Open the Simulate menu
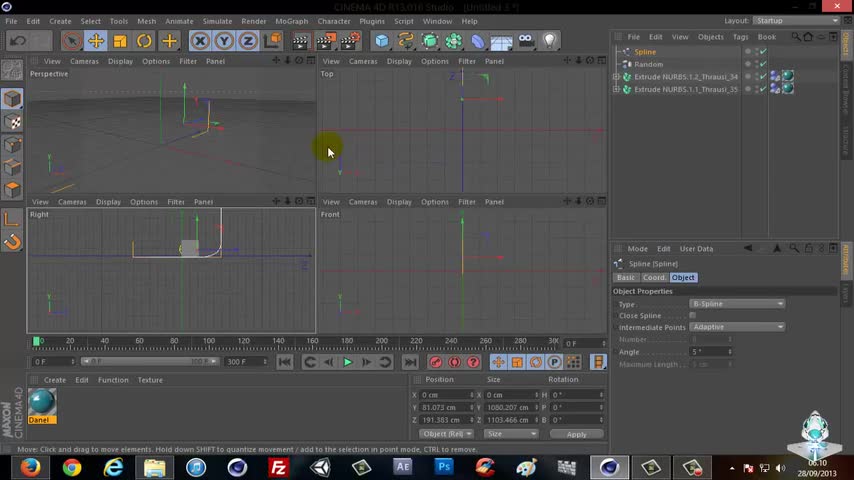The height and width of the screenshot is (480, 854). 217,21
